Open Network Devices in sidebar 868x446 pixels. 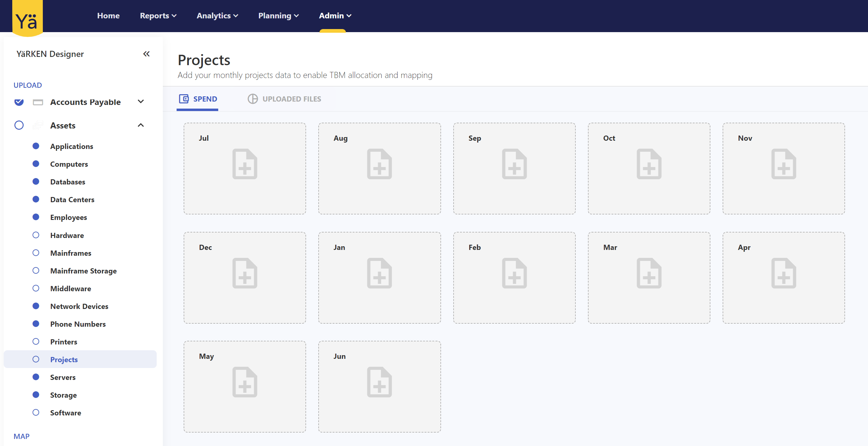tap(79, 306)
